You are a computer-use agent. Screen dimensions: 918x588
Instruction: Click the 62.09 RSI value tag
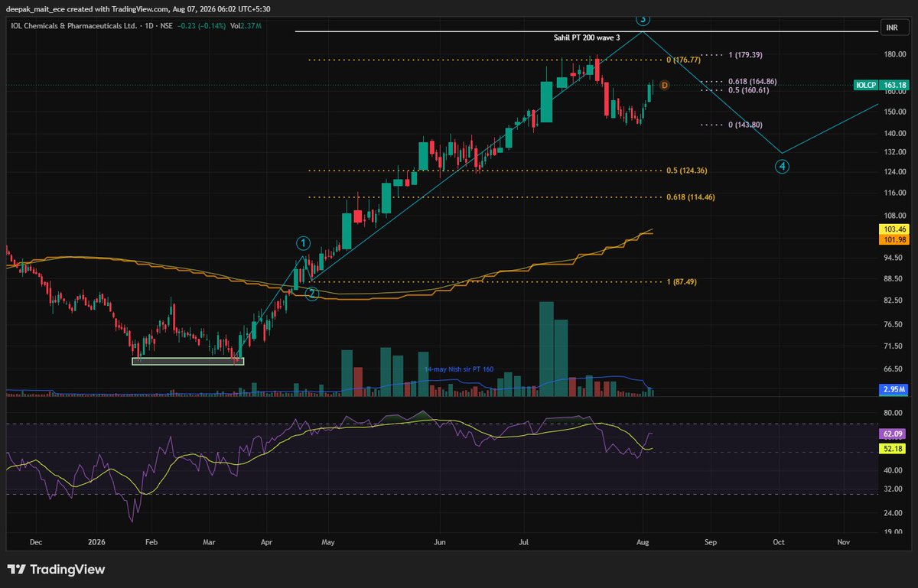(894, 434)
